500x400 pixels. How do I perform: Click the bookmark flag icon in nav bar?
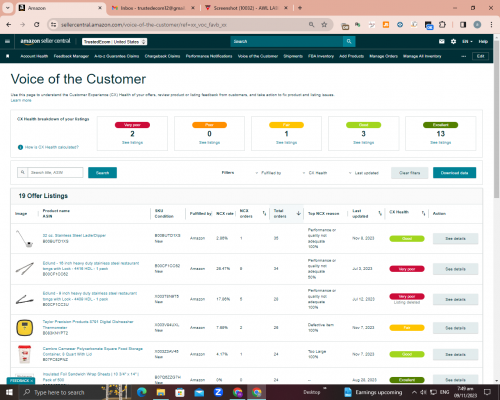click(8, 56)
